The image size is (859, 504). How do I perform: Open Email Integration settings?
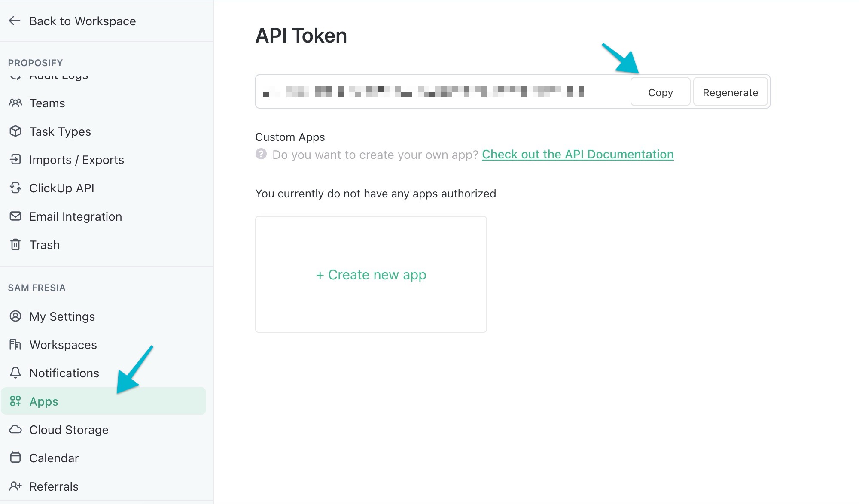[x=76, y=216]
